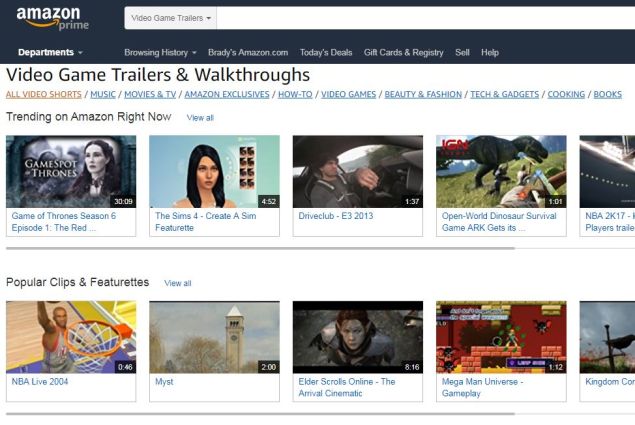Open the Help page
The width and height of the screenshot is (635, 425).
490,53
